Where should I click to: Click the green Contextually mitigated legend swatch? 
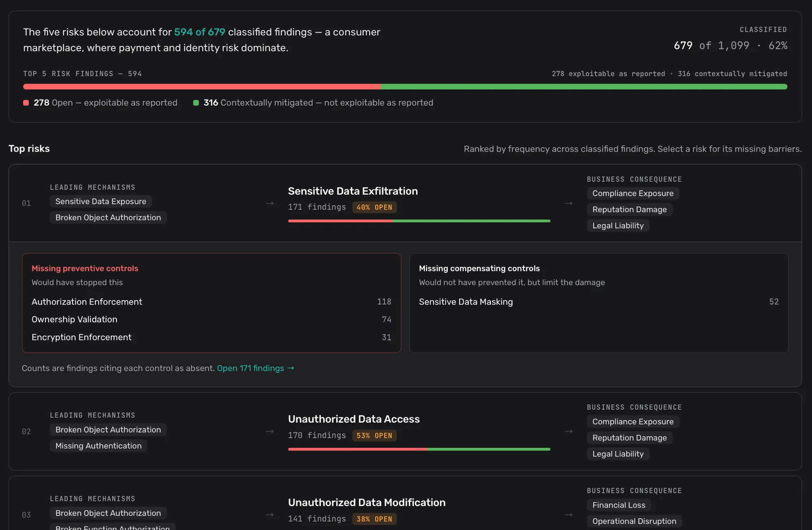196,103
